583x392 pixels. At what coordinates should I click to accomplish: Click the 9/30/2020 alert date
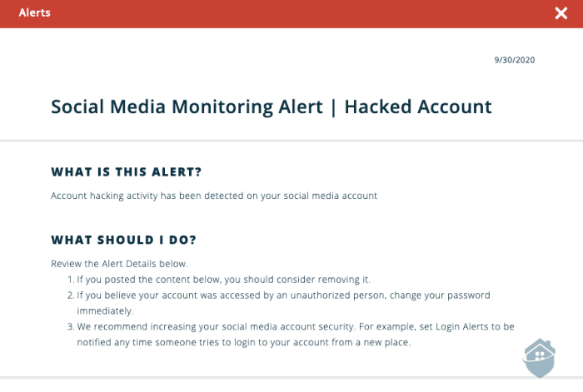point(513,61)
